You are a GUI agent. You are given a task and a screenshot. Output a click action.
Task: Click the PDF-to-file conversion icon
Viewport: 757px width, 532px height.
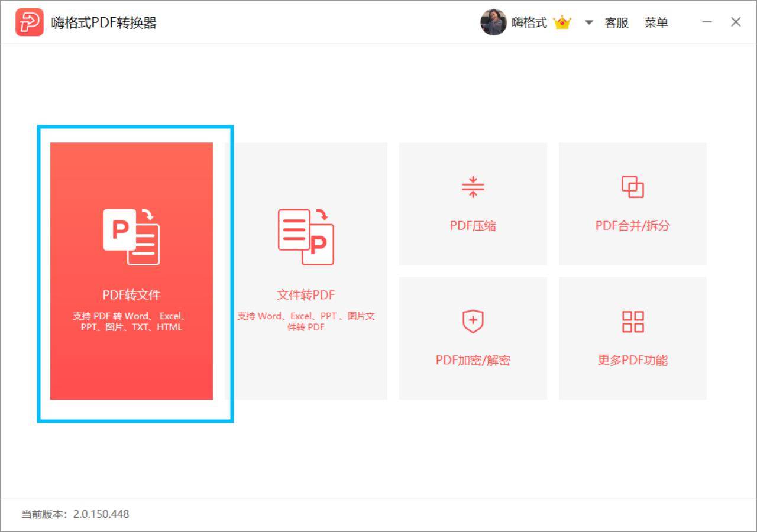coord(131,236)
